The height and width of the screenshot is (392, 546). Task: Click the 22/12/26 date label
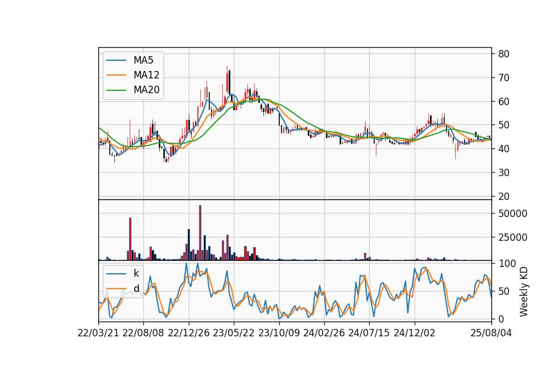189,333
